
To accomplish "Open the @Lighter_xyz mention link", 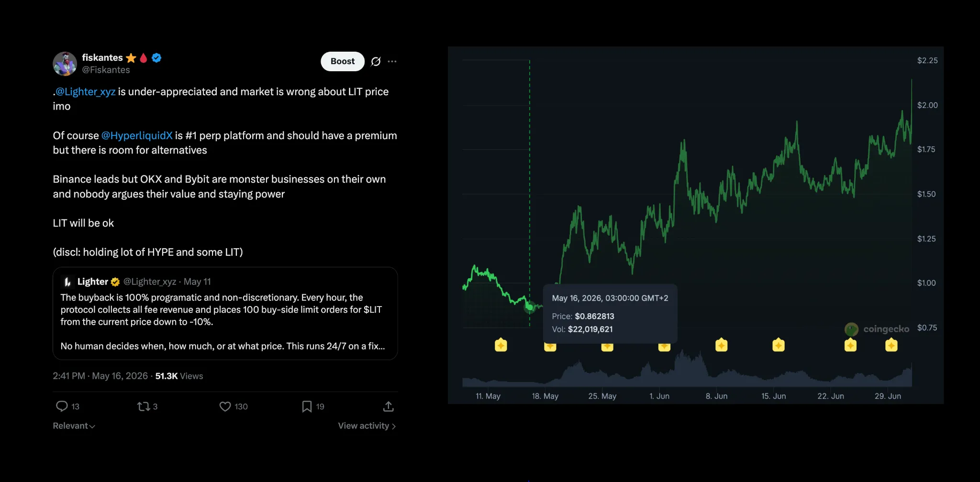I will click(85, 91).
